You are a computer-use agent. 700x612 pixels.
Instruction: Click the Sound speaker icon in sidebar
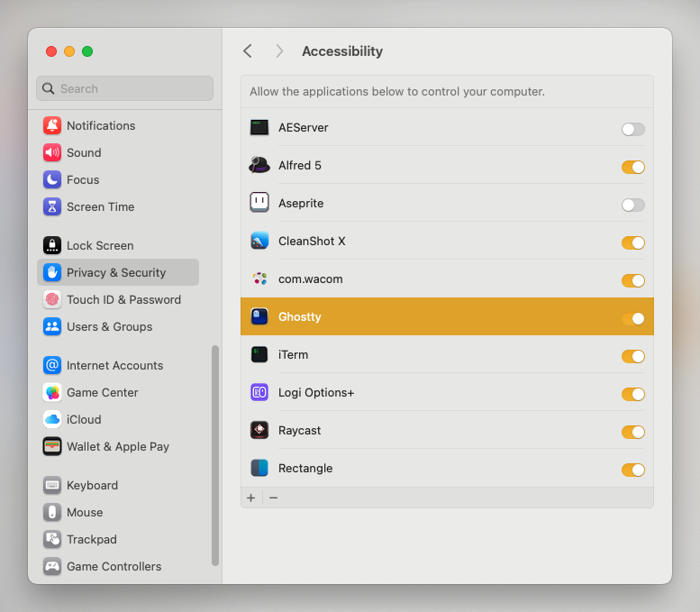click(52, 153)
